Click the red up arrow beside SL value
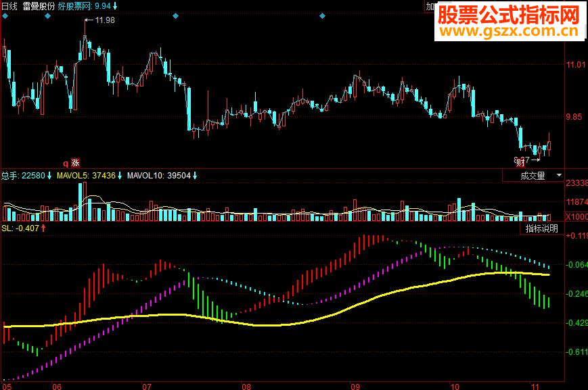The width and height of the screenshot is (588, 390). pyautogui.click(x=43, y=228)
